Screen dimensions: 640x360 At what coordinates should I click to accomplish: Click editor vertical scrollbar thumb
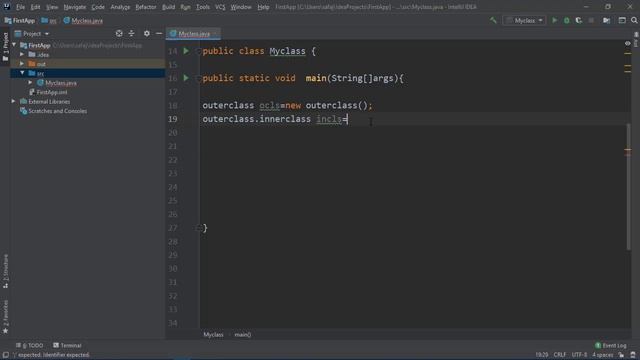pyautogui.click(x=628, y=186)
